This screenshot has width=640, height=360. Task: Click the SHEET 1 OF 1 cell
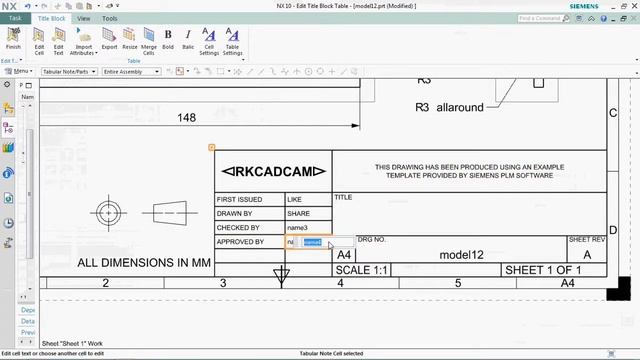[553, 270]
